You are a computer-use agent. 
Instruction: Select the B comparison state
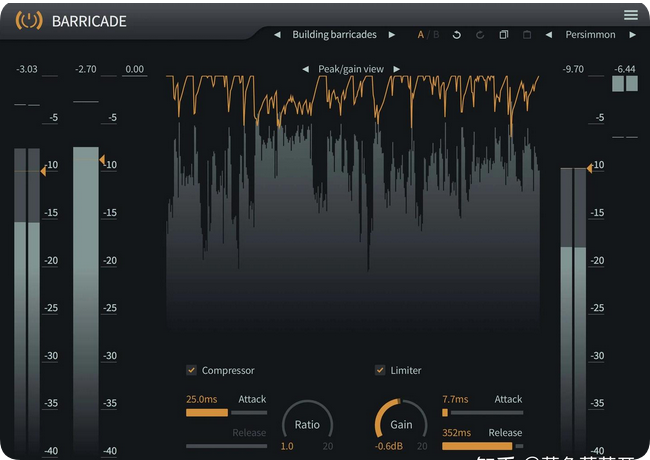coord(436,35)
